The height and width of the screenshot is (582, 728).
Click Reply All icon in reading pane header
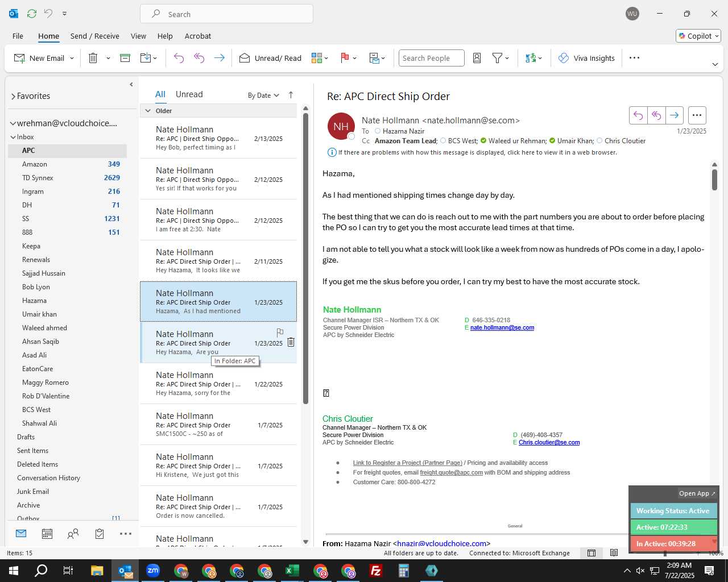pos(656,115)
